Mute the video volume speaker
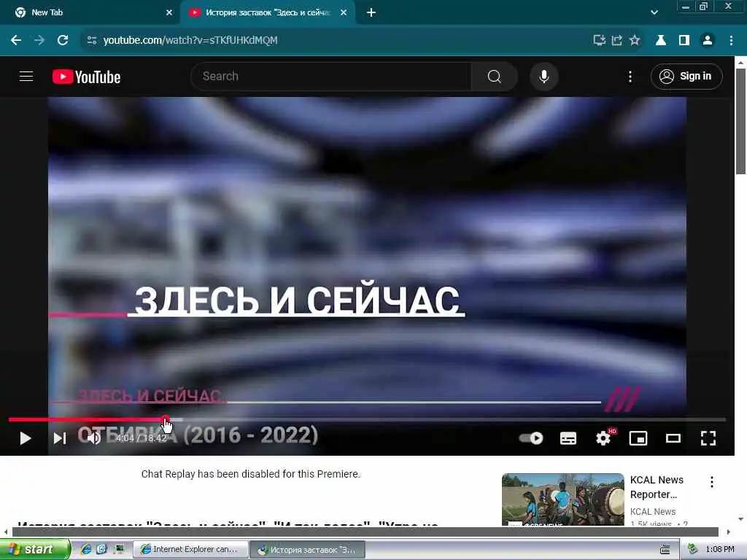Image resolution: width=747 pixels, height=560 pixels. [x=94, y=438]
